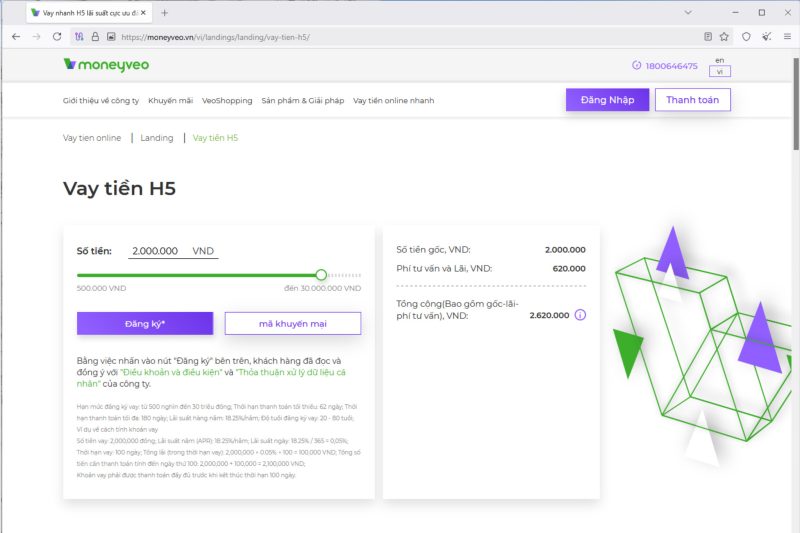Click the mã khuyến mại button
Image resolution: width=800 pixels, height=533 pixels.
point(293,323)
